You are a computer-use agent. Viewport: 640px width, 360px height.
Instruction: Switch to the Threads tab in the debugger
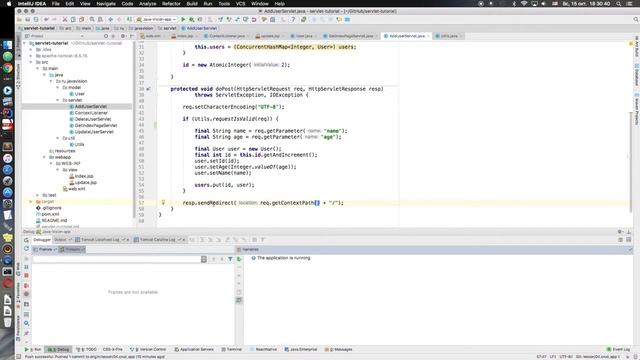pos(72,249)
